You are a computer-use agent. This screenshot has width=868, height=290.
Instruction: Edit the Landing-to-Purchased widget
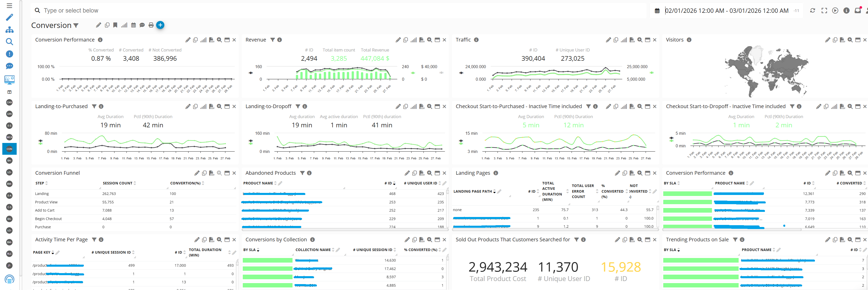188,107
